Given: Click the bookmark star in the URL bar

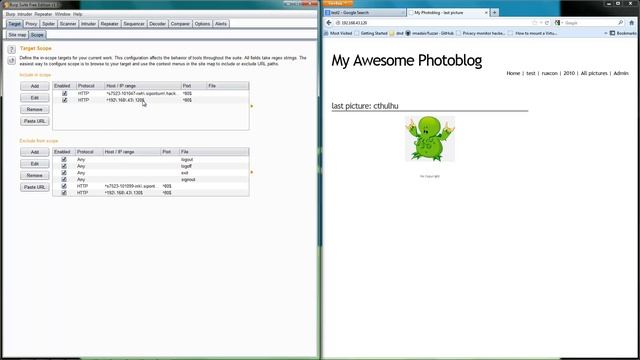Looking at the screenshot, I should tap(535, 23).
